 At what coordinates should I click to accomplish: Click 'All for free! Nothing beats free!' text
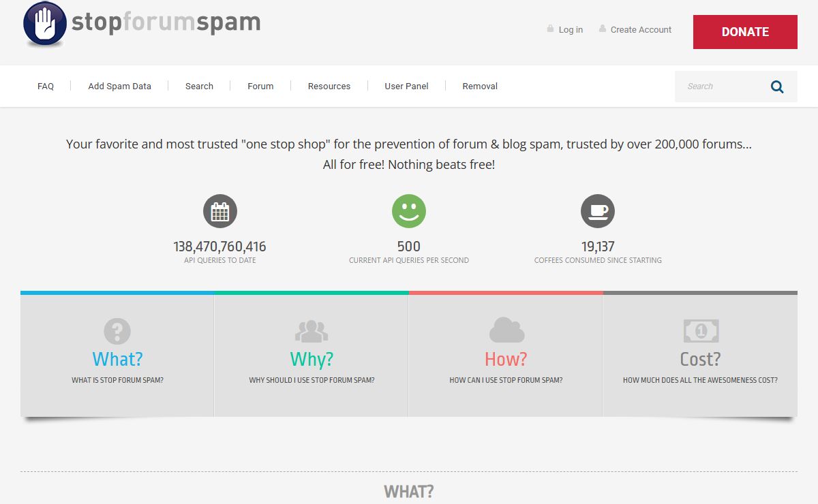tap(409, 165)
